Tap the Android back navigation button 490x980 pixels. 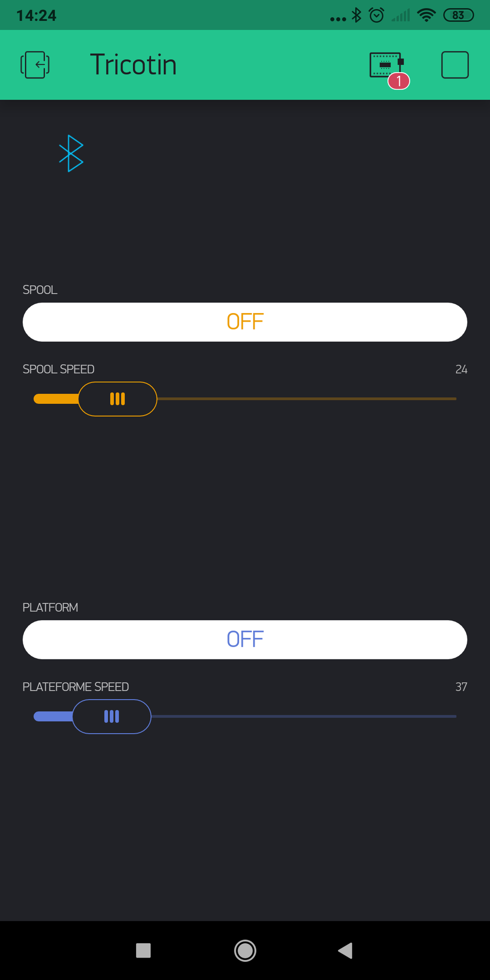click(345, 951)
